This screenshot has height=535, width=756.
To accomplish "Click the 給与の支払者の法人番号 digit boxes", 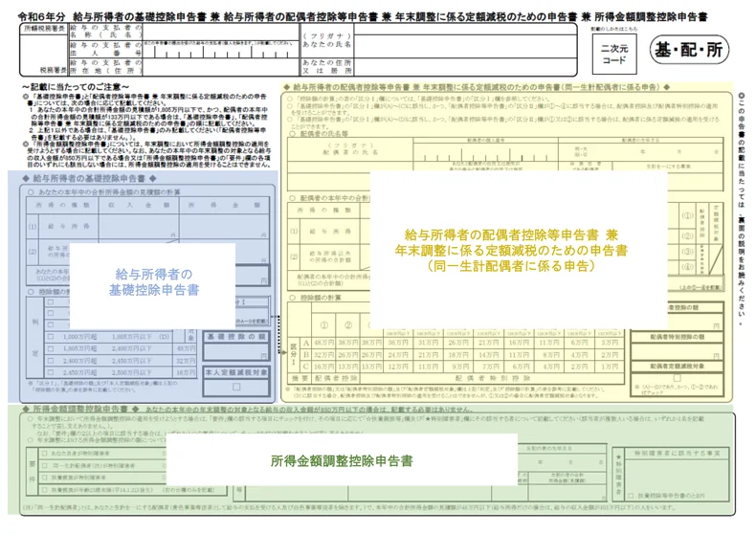I will [221, 50].
